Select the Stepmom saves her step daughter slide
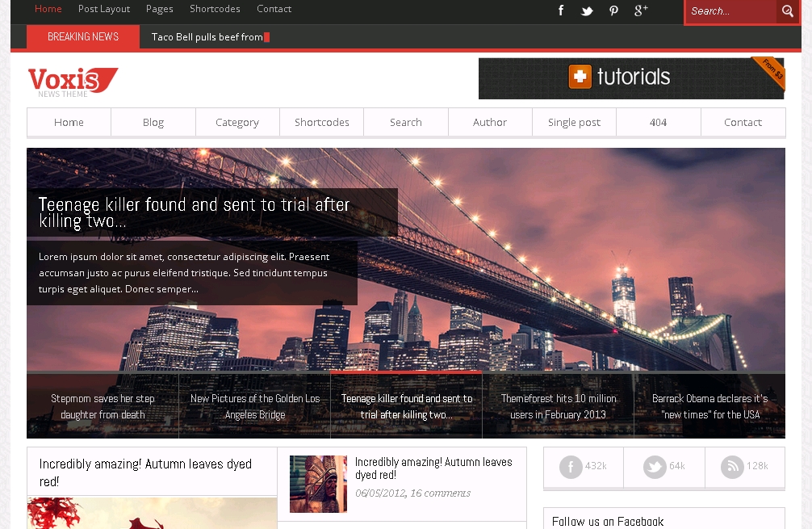 point(103,406)
